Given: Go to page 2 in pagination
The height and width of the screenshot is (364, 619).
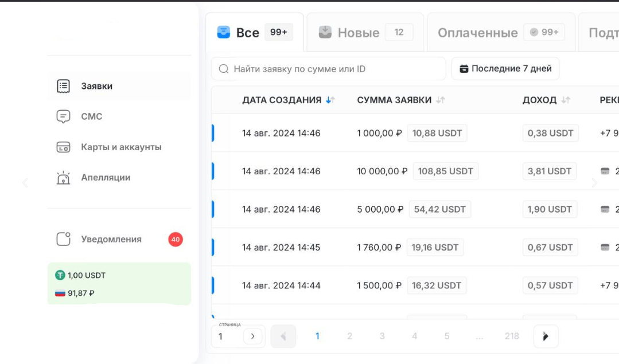Looking at the screenshot, I should click(349, 336).
